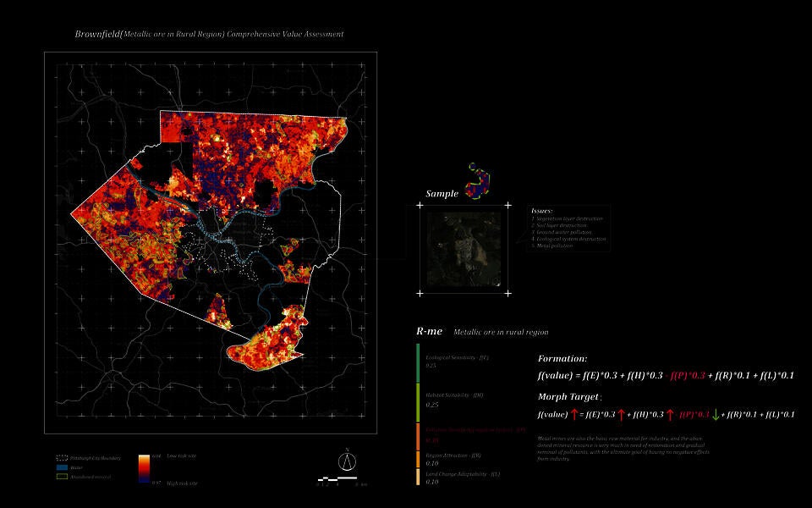The width and height of the screenshot is (812, 508).
Task: Click the Pittsburgh City Boundary legend symbol
Action: 62,458
